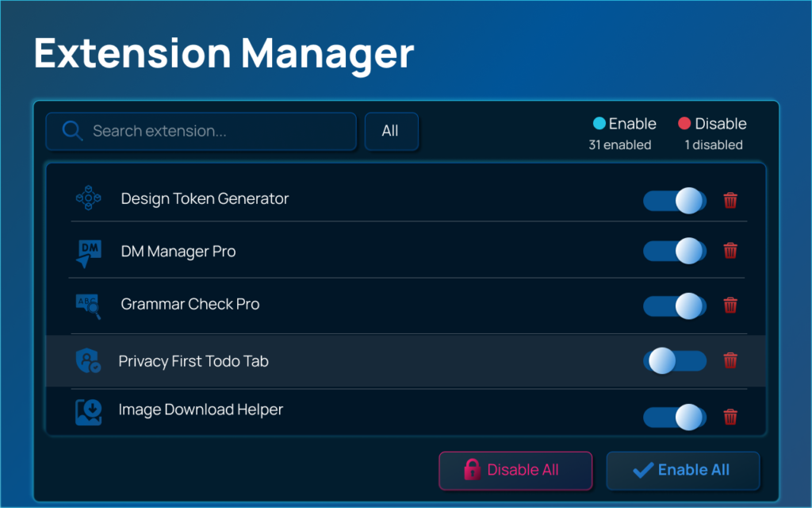Screen dimensions: 812x508
Task: Open the All filter dropdown
Action: (390, 131)
